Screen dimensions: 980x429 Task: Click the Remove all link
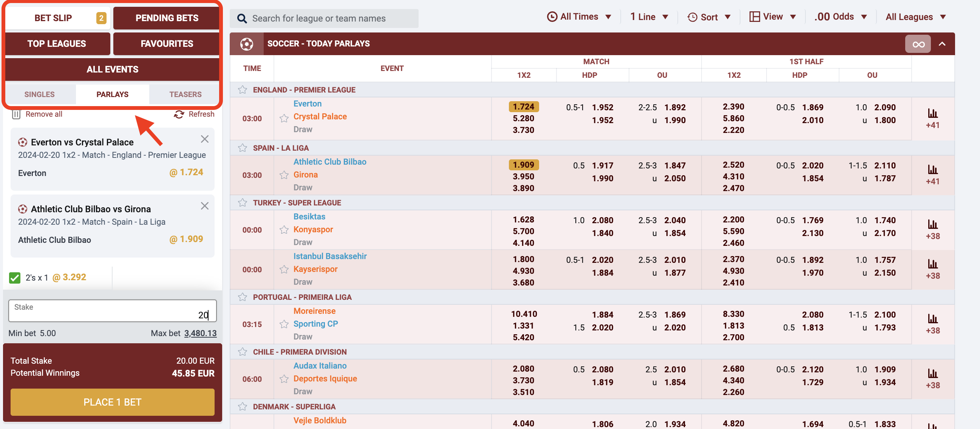[x=44, y=114]
